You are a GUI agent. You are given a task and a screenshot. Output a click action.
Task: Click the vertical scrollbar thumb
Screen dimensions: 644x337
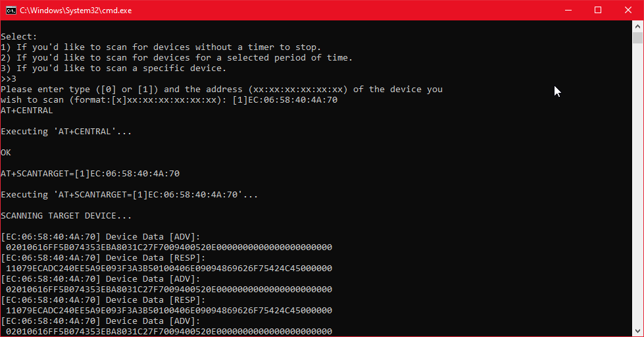(637, 38)
